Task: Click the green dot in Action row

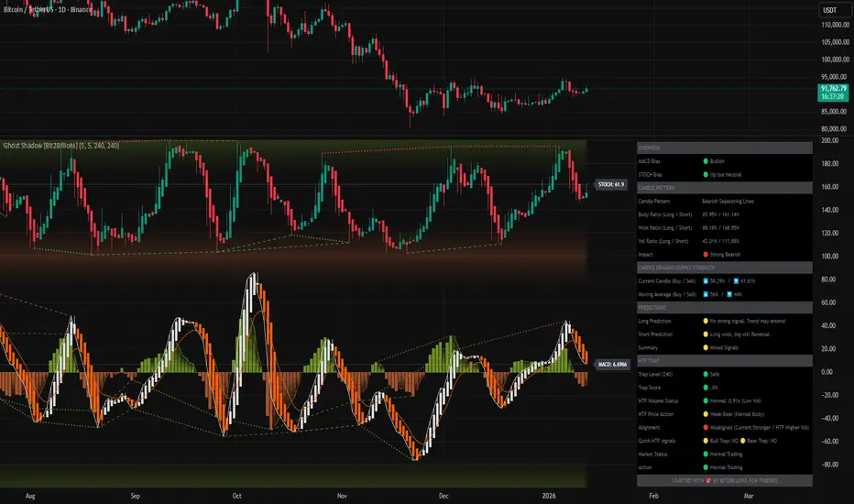Action: [706, 467]
